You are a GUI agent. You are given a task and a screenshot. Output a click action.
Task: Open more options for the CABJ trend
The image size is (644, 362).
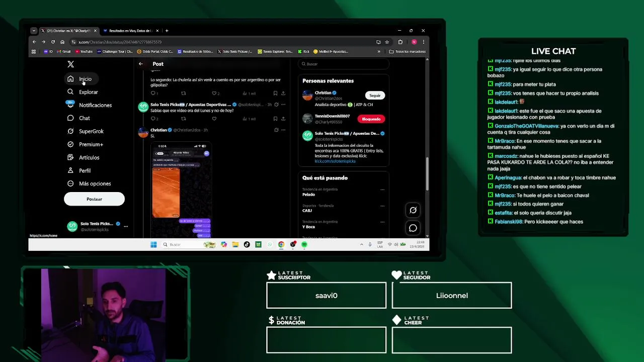[x=382, y=206]
